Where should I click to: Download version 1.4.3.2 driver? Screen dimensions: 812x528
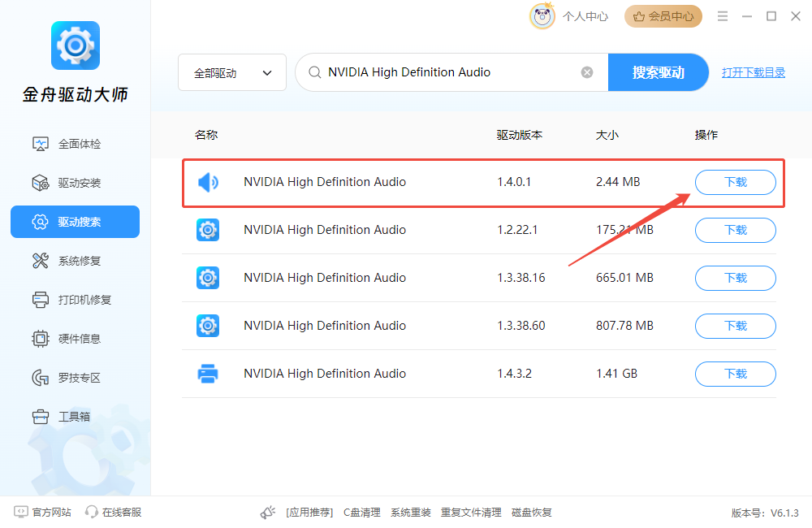[x=736, y=374]
